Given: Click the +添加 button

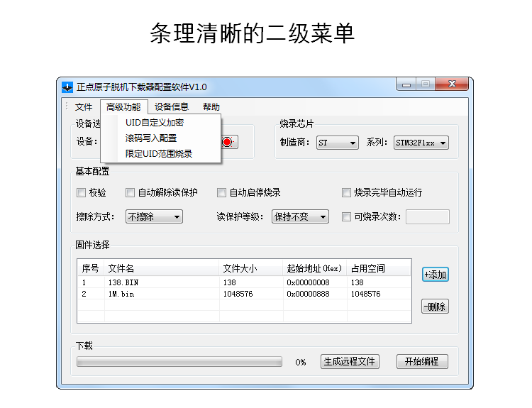Looking at the screenshot, I should [436, 275].
